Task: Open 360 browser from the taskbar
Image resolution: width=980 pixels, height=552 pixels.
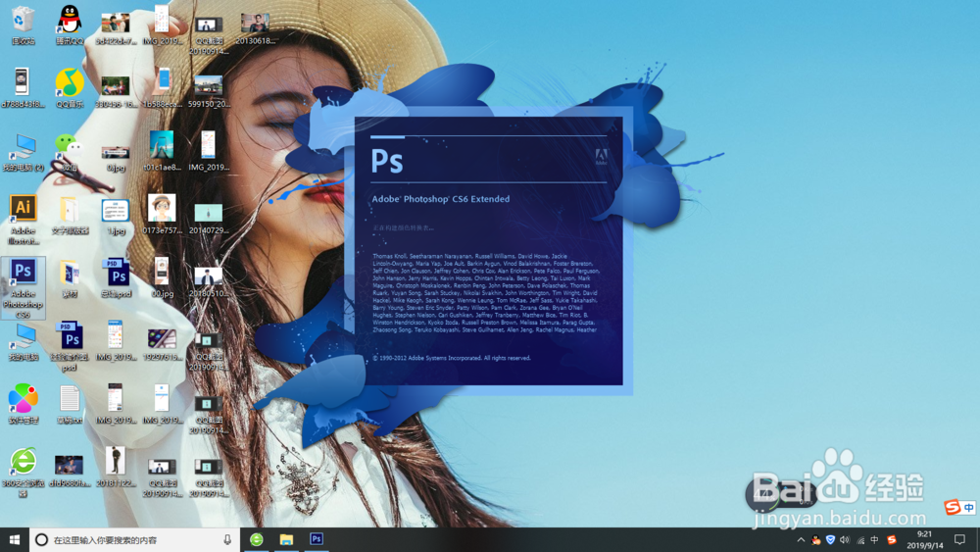Action: point(256,539)
